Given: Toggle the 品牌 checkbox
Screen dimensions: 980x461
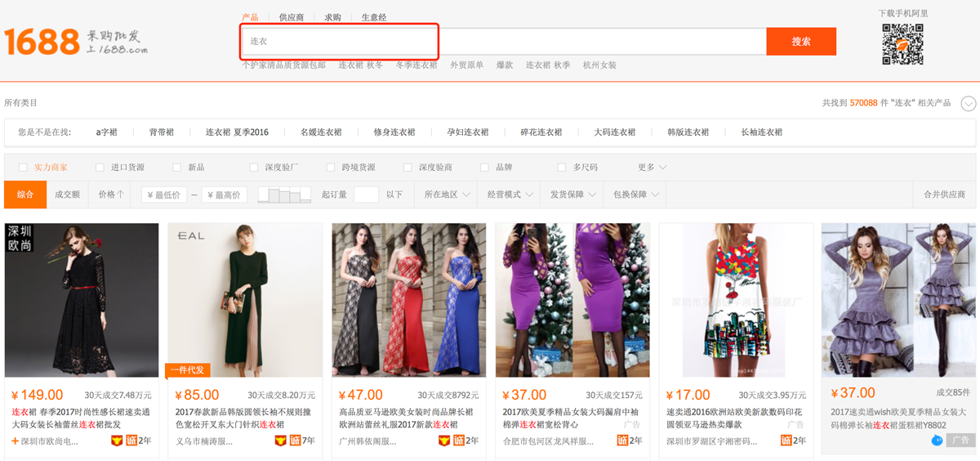Looking at the screenshot, I should pyautogui.click(x=484, y=168).
